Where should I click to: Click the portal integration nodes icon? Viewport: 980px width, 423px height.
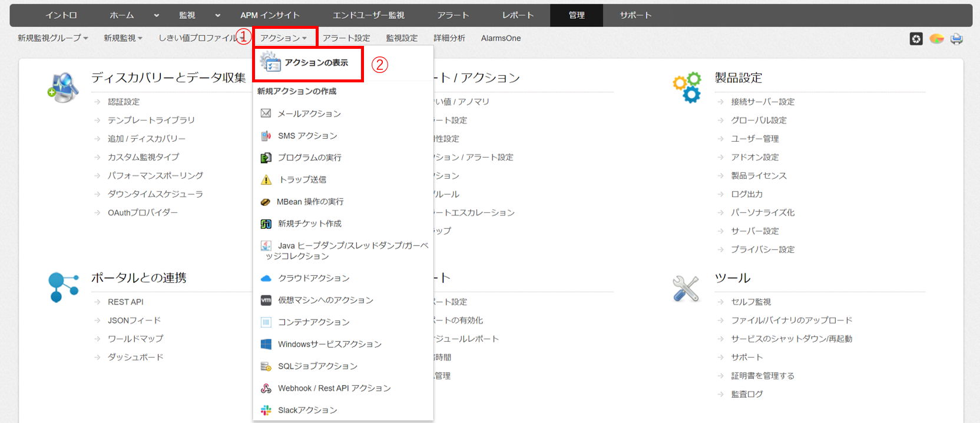pos(64,287)
